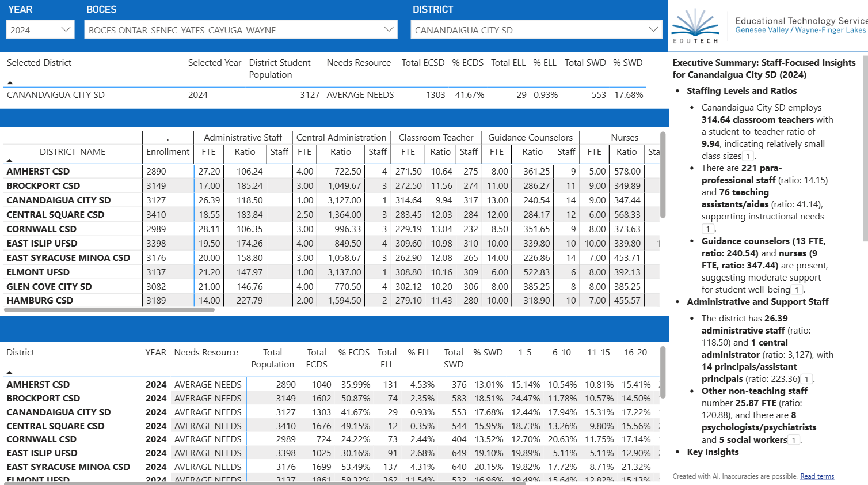Sort staffing table by Enrollment column header
Viewport: 868px width, 485px height.
click(167, 152)
